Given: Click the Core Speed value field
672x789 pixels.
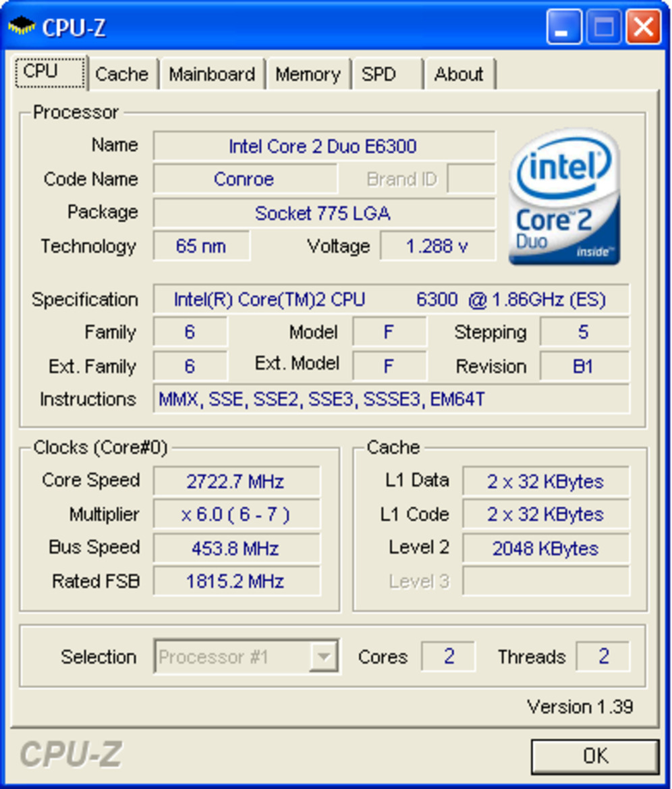Looking at the screenshot, I should pyautogui.click(x=237, y=481).
